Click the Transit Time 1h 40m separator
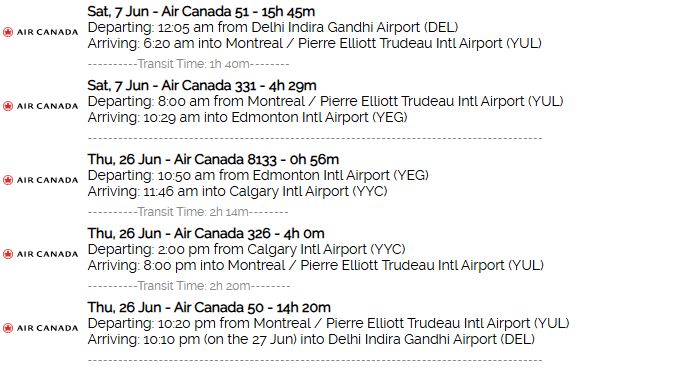The height and width of the screenshot is (368, 692). pos(188,64)
